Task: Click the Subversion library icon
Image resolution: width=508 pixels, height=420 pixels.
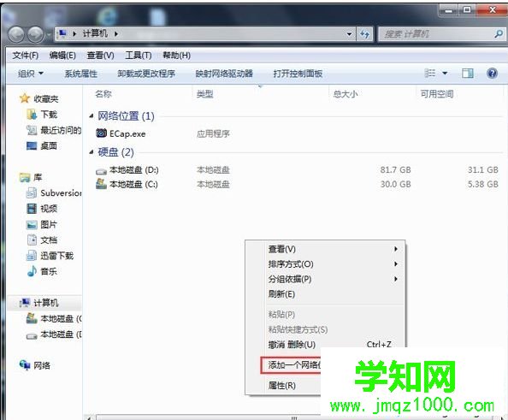Action: point(32,192)
